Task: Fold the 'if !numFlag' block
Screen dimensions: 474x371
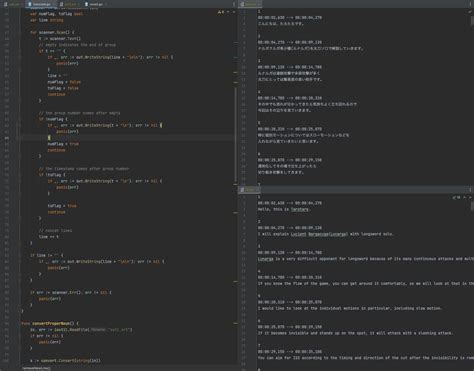Action: [20, 119]
